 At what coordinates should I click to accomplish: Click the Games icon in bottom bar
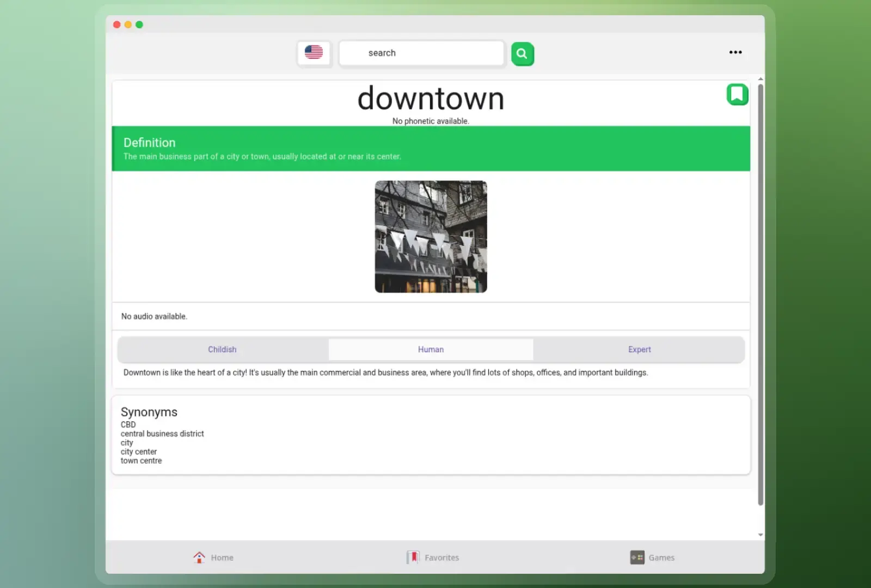(637, 557)
